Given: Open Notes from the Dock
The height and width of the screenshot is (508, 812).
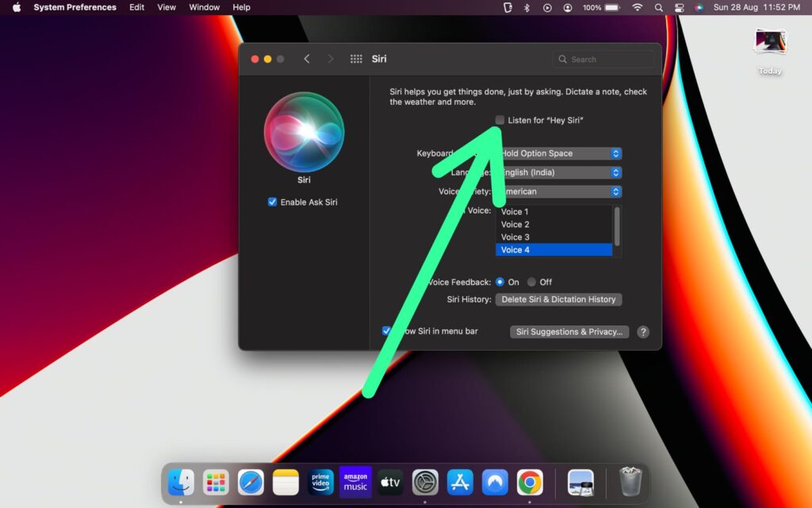Looking at the screenshot, I should (x=285, y=483).
